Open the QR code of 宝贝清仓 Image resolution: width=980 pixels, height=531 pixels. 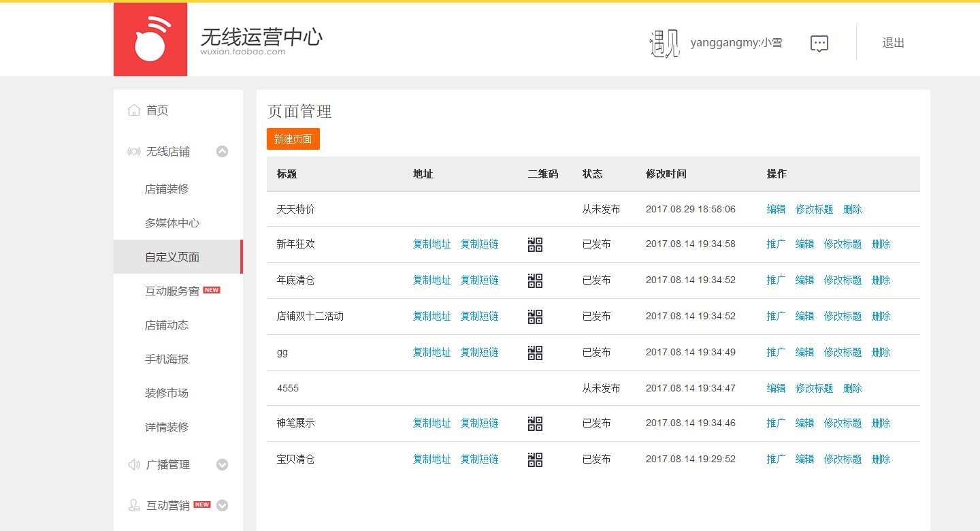tap(535, 460)
